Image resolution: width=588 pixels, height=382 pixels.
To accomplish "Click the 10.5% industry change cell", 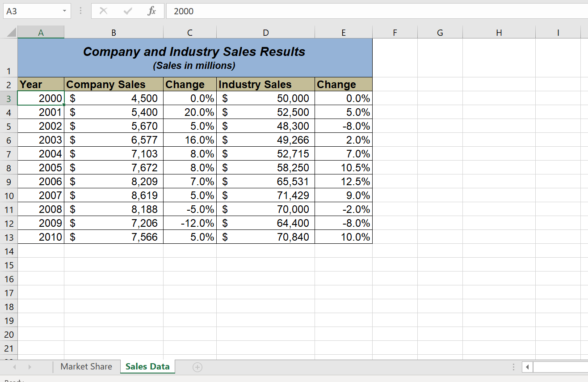I will pyautogui.click(x=343, y=167).
